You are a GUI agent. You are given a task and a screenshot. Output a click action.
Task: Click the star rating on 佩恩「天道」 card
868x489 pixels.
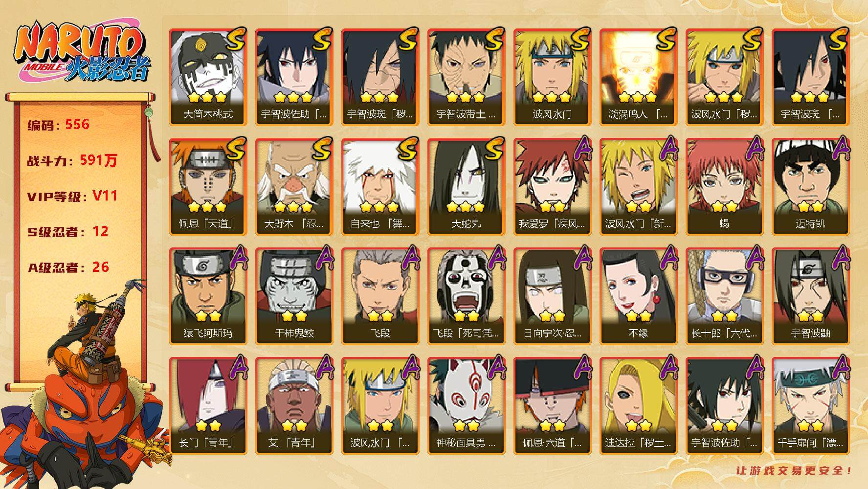coord(208,207)
